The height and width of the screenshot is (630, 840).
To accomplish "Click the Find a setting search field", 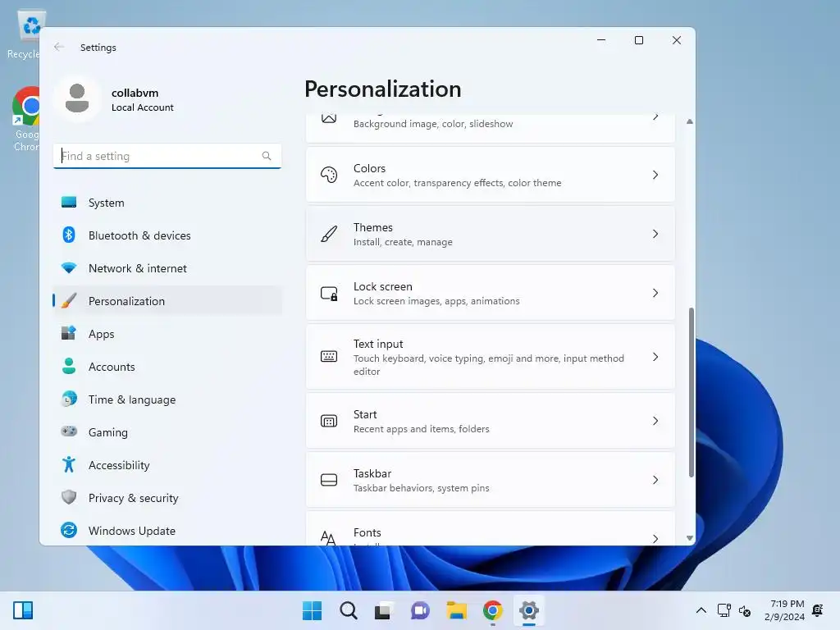I will [167, 156].
